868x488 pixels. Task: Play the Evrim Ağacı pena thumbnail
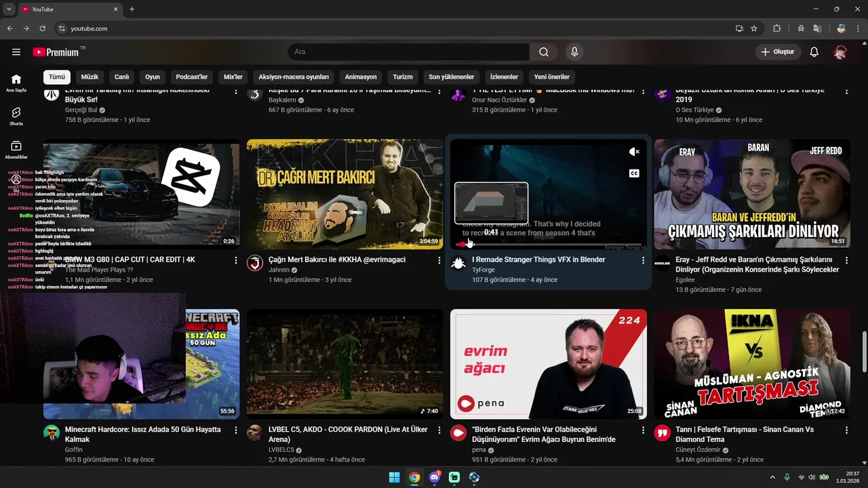point(548,364)
